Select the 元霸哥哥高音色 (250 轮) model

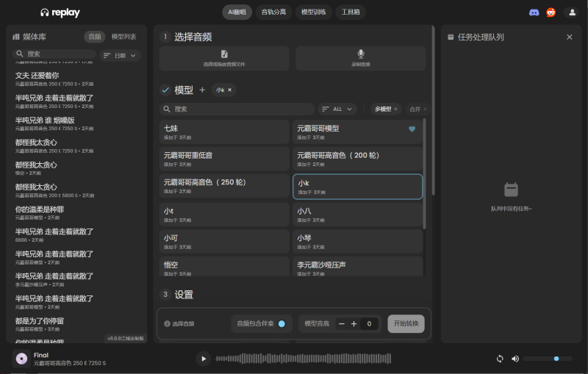point(224,186)
